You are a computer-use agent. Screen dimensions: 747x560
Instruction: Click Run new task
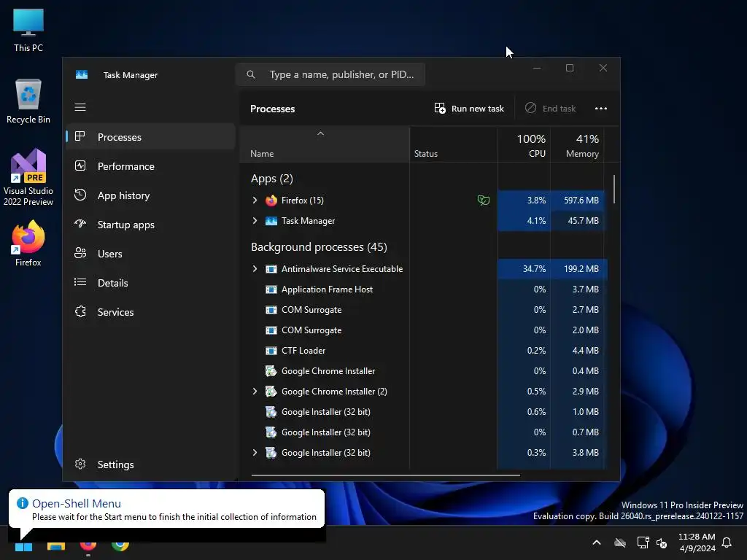click(469, 109)
